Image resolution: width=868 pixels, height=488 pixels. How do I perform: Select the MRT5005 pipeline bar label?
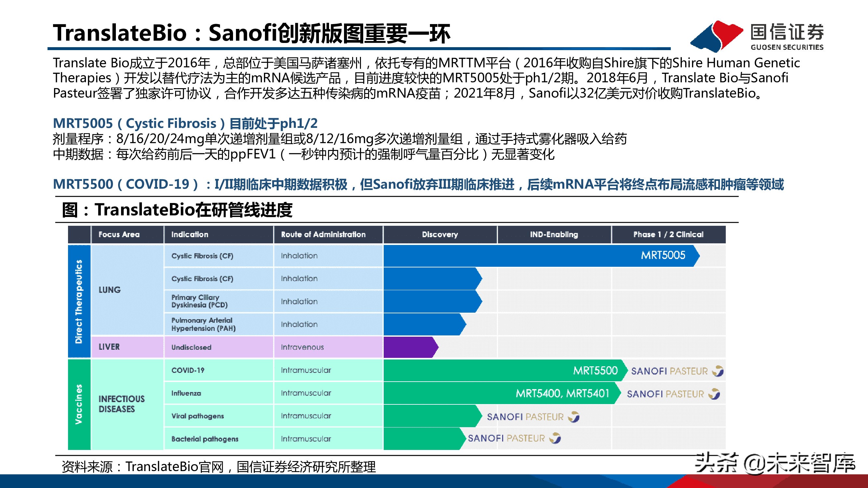663,255
